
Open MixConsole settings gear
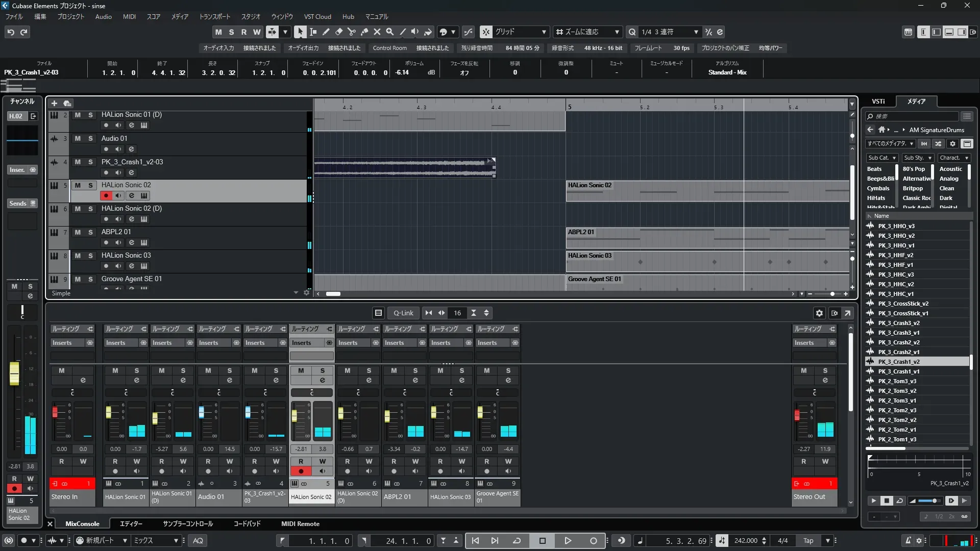pos(819,313)
